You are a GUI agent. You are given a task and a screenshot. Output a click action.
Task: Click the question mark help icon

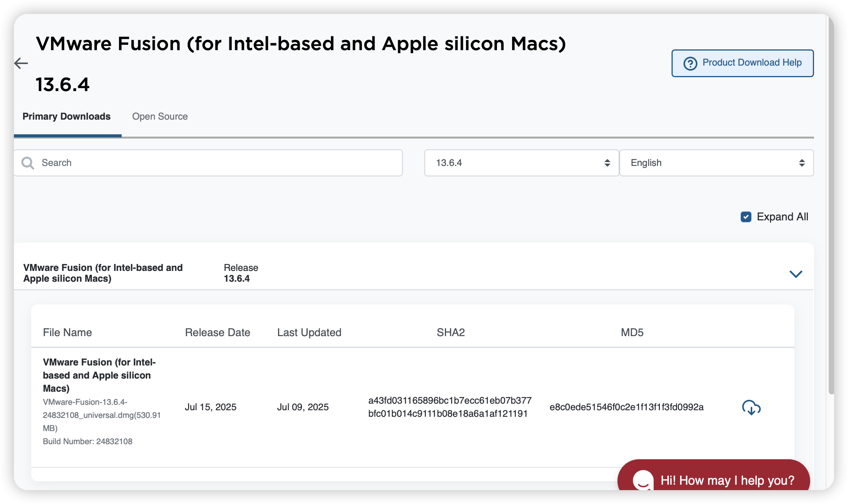point(691,63)
